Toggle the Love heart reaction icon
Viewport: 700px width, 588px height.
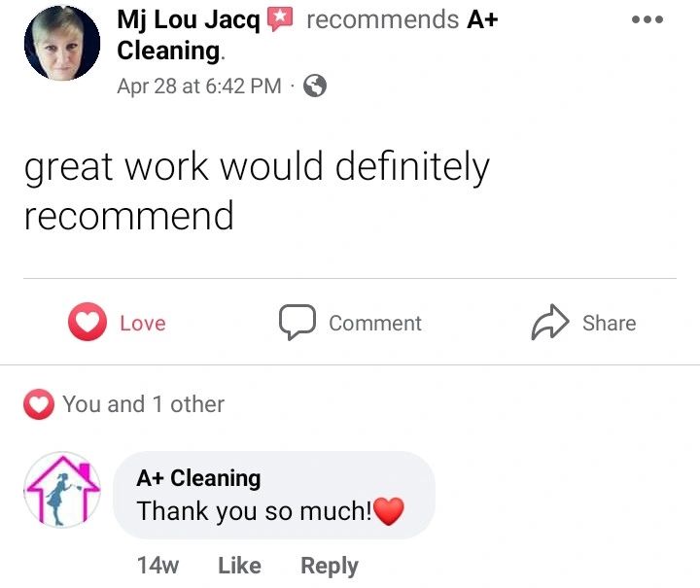[x=87, y=322]
